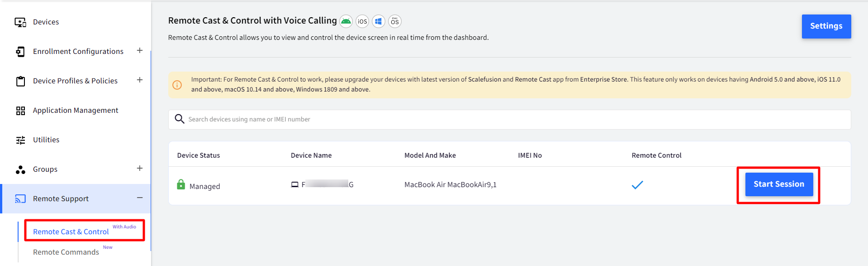Click the Remote Support cast icon
The height and width of the screenshot is (266, 868).
coord(20,199)
